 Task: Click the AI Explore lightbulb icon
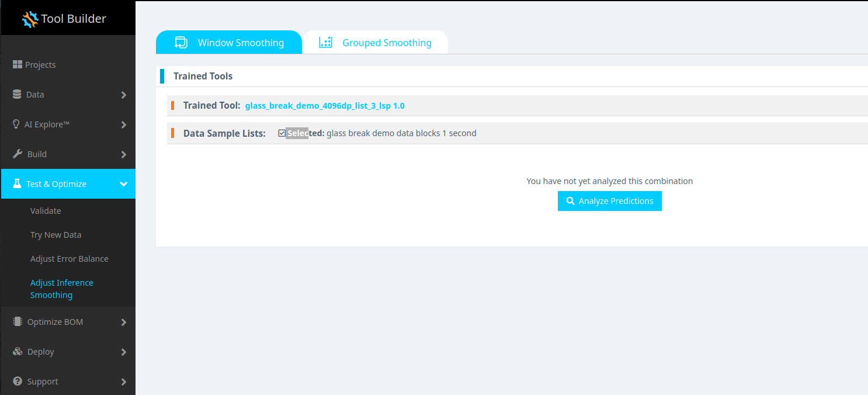(x=16, y=124)
